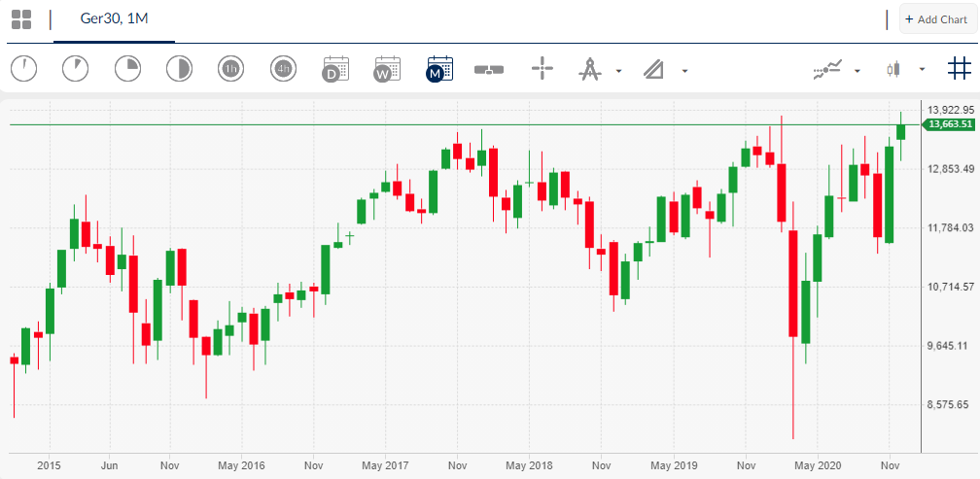Expand the triangle ruler tool dropdown arrow
Viewport: 980px width, 479px height.
pyautogui.click(x=684, y=71)
